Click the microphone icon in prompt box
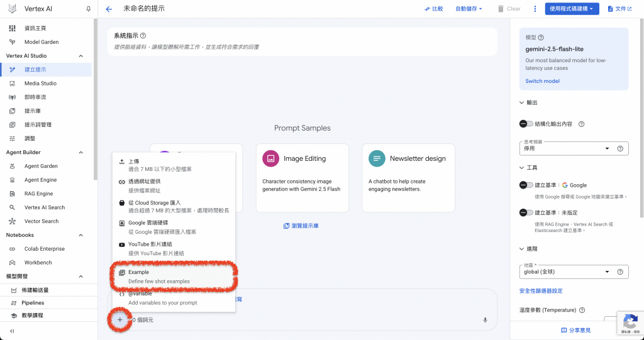Viewport: 644px width, 340px height. (x=485, y=320)
